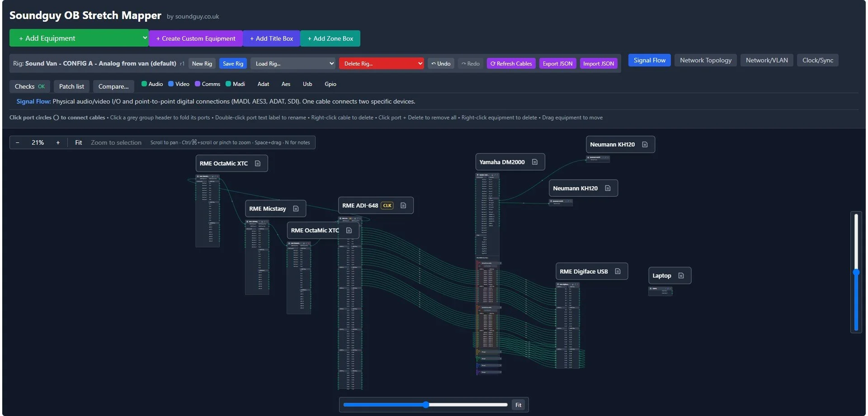Click the Refresh Cables button
Screen dimensions: 868x416
[x=511, y=63]
